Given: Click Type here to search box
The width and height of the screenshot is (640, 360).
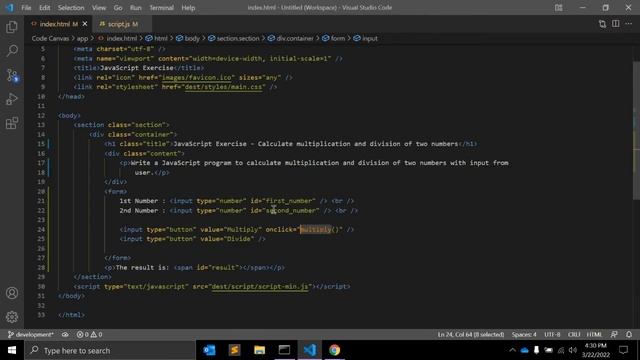Looking at the screenshot, I should tap(110, 350).
